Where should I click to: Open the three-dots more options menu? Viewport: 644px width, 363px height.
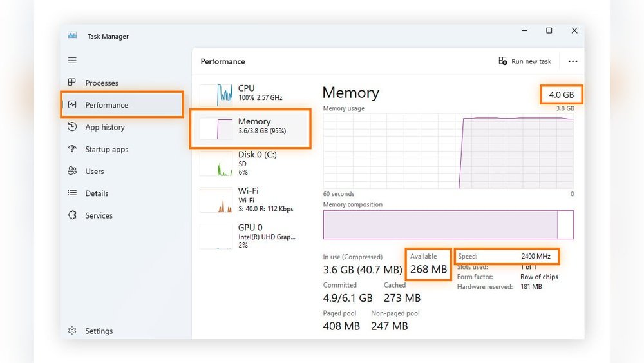coord(573,61)
